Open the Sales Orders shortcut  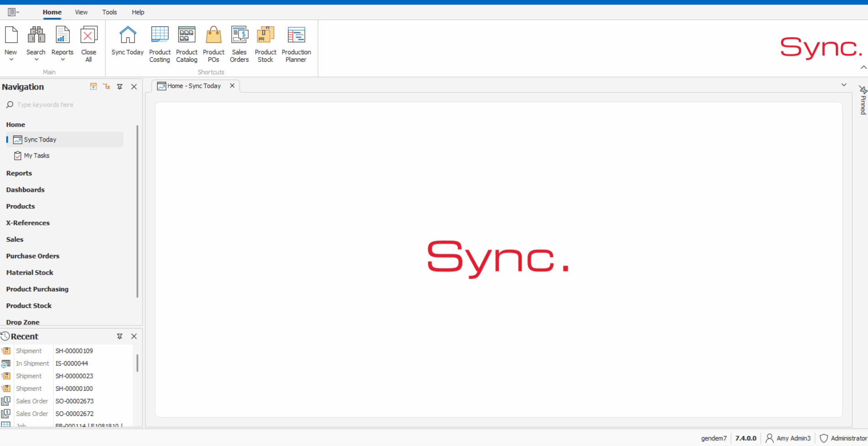[x=239, y=43]
